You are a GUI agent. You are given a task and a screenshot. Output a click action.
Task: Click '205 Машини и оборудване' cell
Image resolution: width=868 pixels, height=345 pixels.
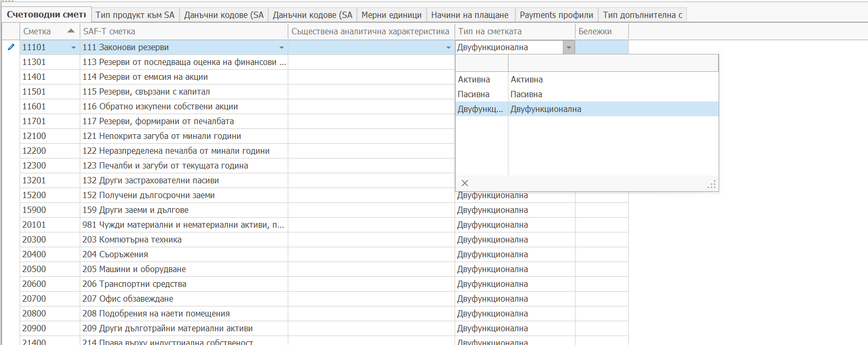(184, 269)
